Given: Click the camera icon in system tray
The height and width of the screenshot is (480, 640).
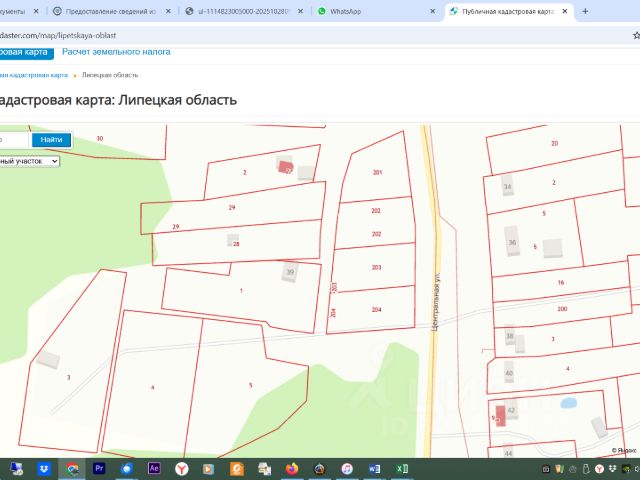Looking at the screenshot, I should [x=546, y=469].
